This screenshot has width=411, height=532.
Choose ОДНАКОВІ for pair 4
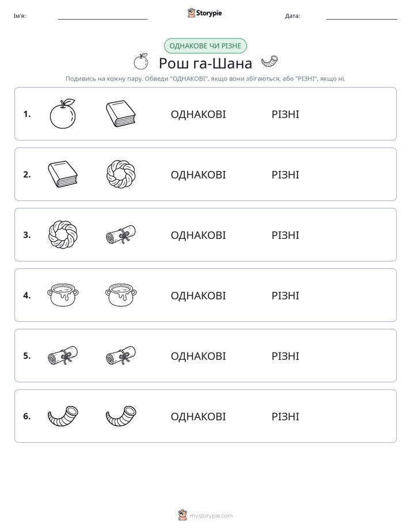tap(198, 295)
